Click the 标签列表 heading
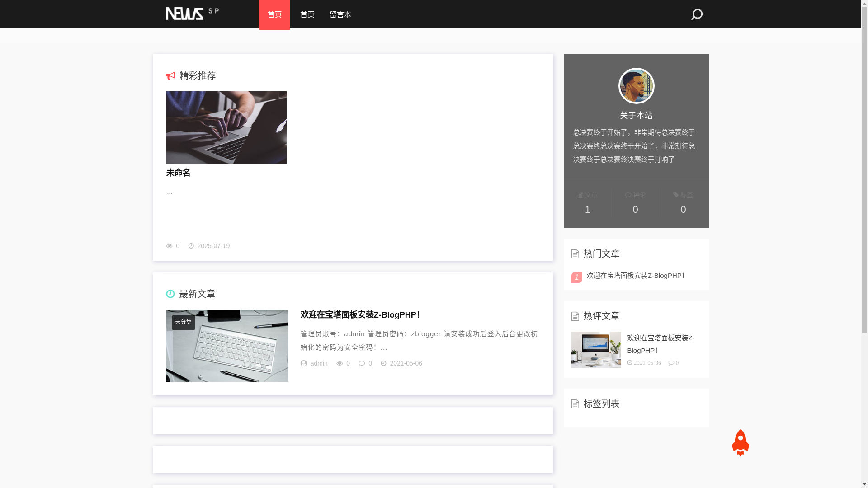Viewport: 868px width, 488px height. 602,404
